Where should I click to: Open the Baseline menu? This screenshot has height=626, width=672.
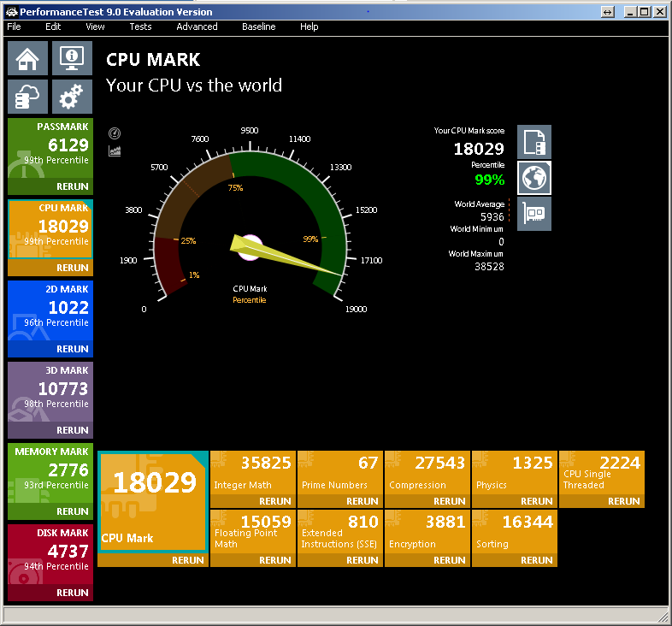(x=258, y=27)
